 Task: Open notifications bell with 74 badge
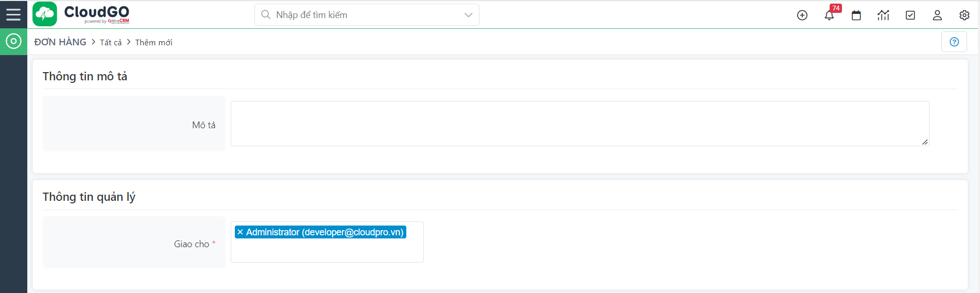coord(829,15)
